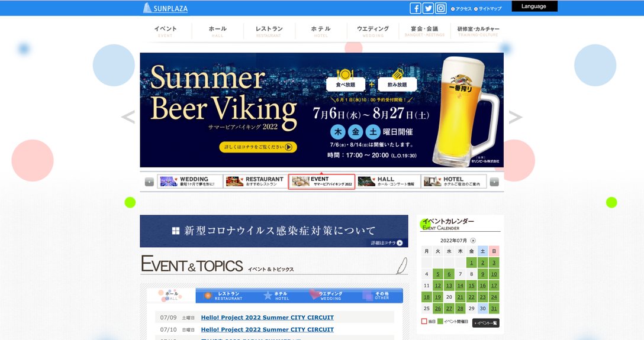Open the coronavirus measures banner

pos(273,231)
